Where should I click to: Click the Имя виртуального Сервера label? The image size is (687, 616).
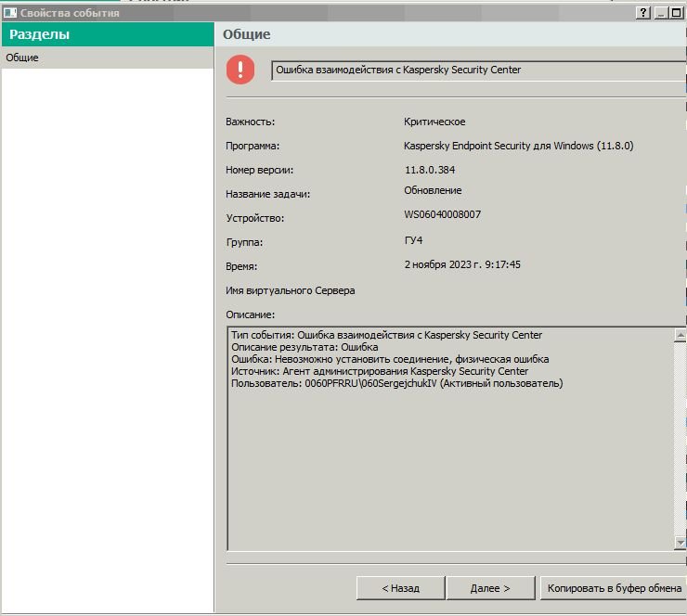click(290, 290)
